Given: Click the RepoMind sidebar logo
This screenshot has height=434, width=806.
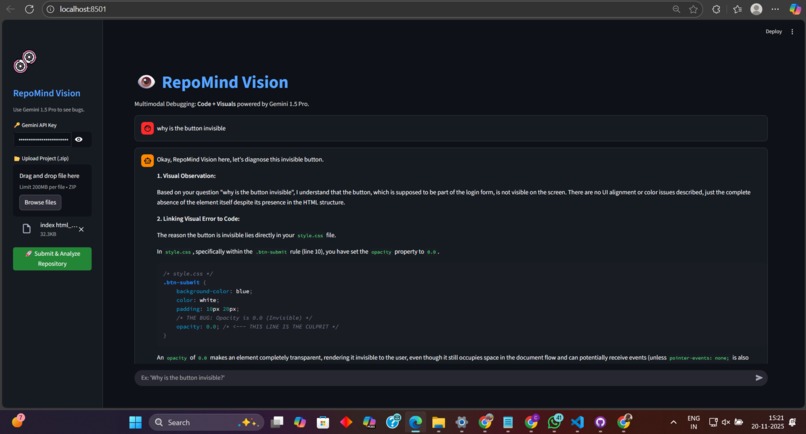Looking at the screenshot, I should point(25,62).
